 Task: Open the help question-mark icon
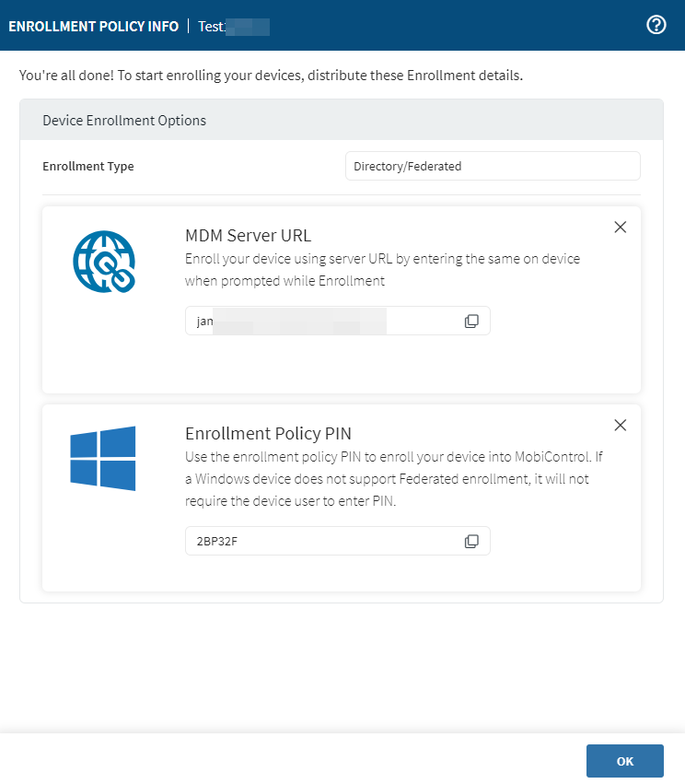click(656, 24)
